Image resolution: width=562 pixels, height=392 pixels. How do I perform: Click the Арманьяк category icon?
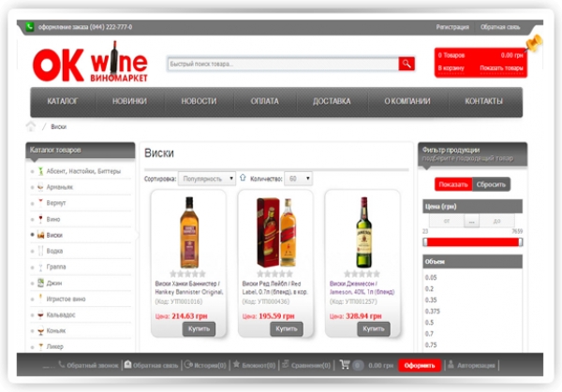[40, 187]
